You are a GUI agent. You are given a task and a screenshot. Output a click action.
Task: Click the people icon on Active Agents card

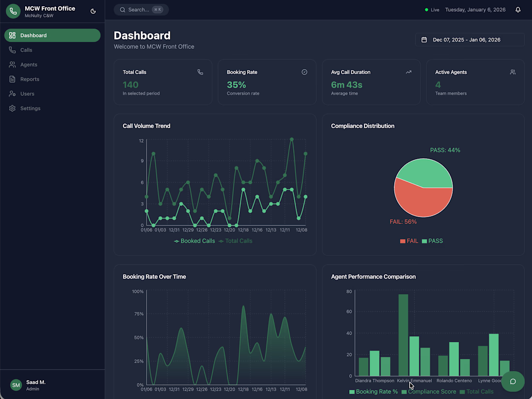click(x=513, y=72)
